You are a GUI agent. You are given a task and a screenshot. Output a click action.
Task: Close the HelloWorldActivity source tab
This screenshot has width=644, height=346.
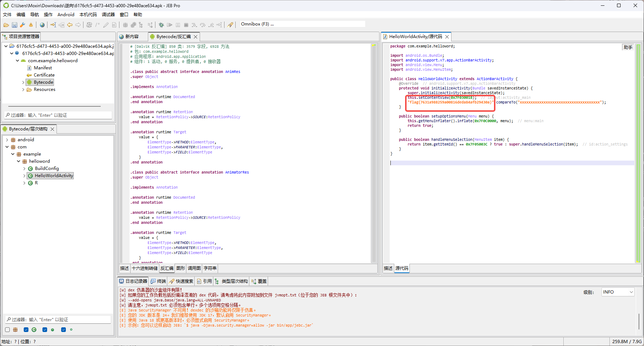[447, 37]
